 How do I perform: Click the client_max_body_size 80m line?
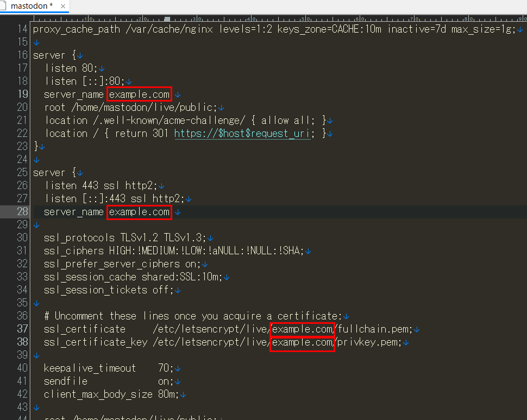(111, 394)
